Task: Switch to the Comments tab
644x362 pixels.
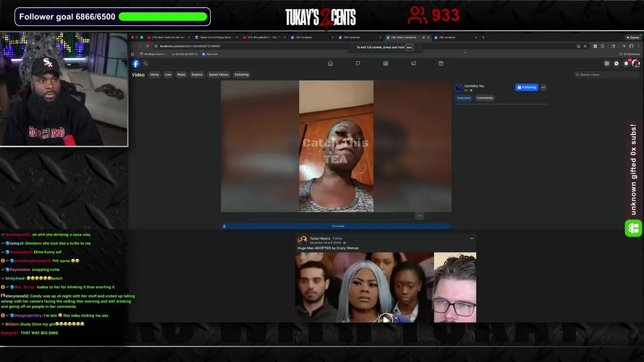Action: tap(485, 98)
